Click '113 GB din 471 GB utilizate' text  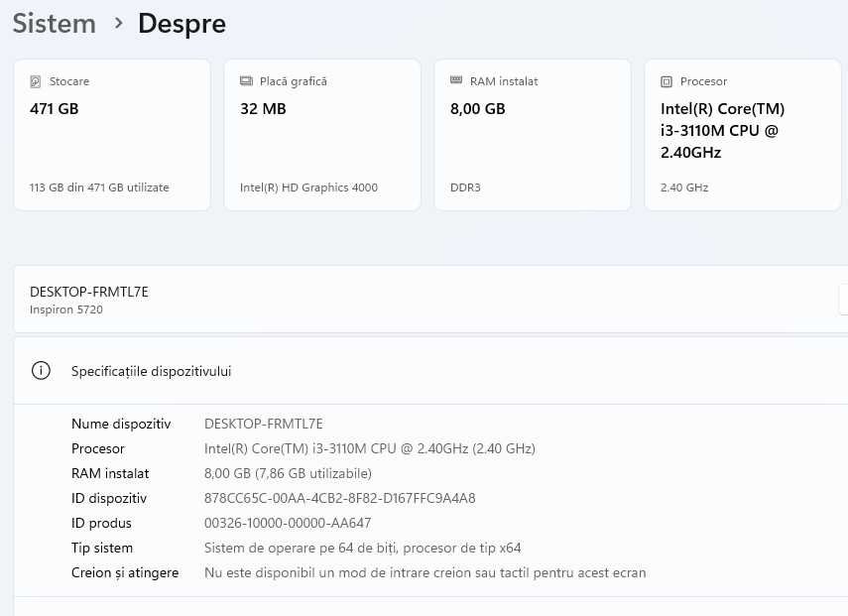(x=99, y=187)
